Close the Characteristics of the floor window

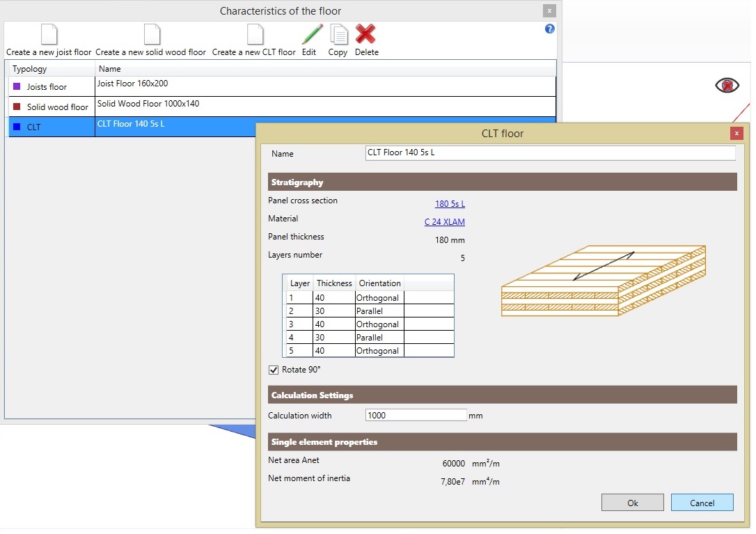pos(549,10)
